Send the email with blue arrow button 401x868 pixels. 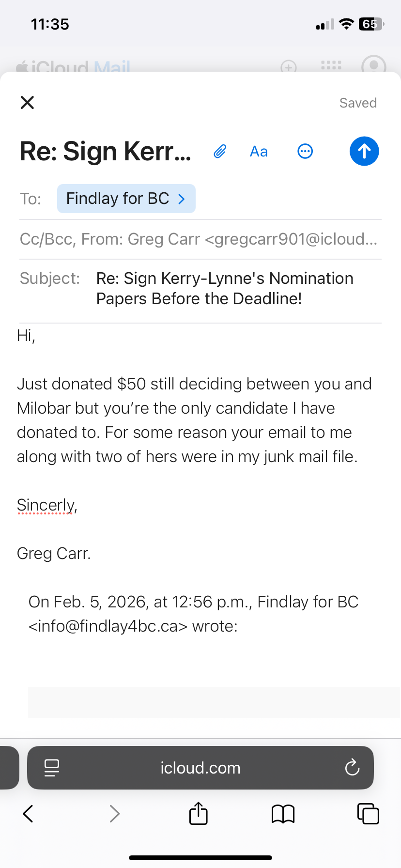click(364, 151)
